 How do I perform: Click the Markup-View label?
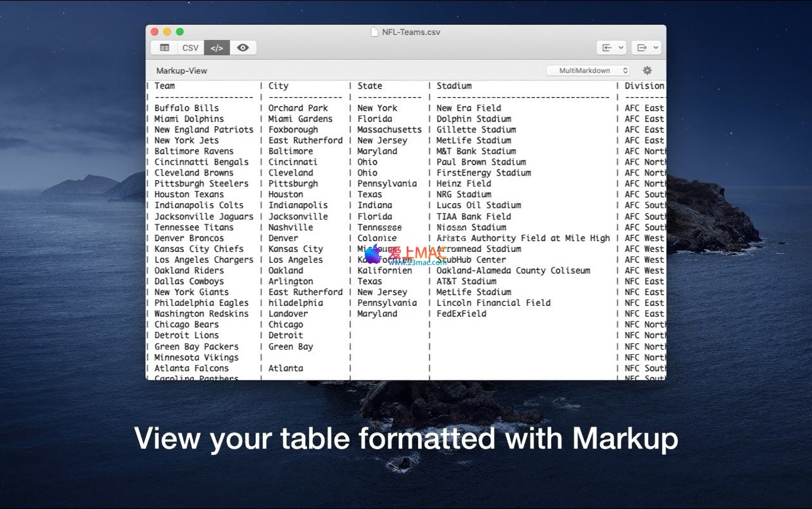click(x=182, y=71)
